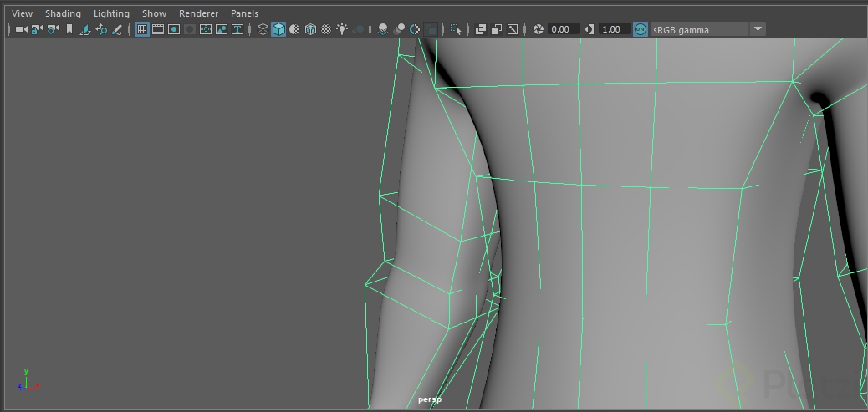This screenshot has width=868, height=412.
Task: Click the sRGB gamma view transform field
Action: click(x=700, y=29)
